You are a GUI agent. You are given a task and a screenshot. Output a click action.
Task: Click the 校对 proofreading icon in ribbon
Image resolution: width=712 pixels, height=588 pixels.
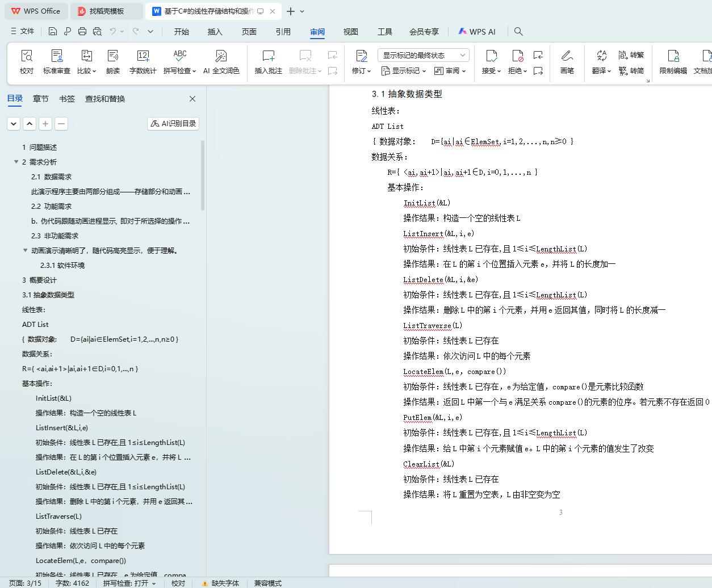[x=27, y=61]
